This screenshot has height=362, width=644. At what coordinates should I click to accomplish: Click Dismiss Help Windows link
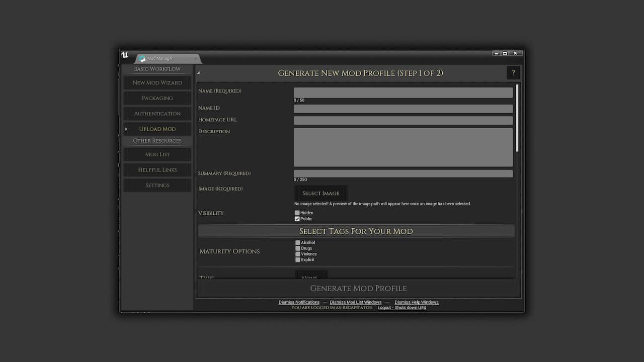pos(417,302)
